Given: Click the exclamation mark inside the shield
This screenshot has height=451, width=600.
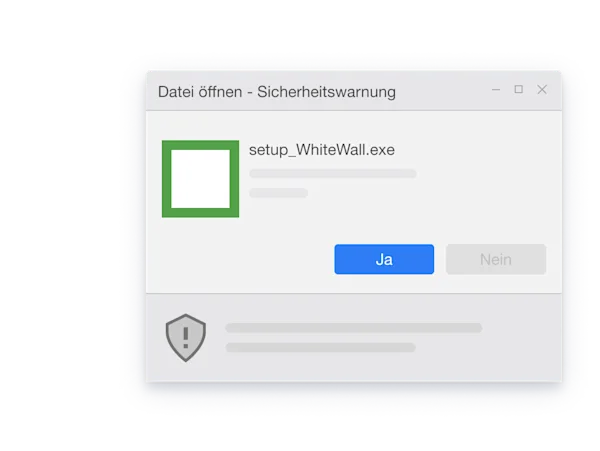Looking at the screenshot, I should tap(186, 337).
